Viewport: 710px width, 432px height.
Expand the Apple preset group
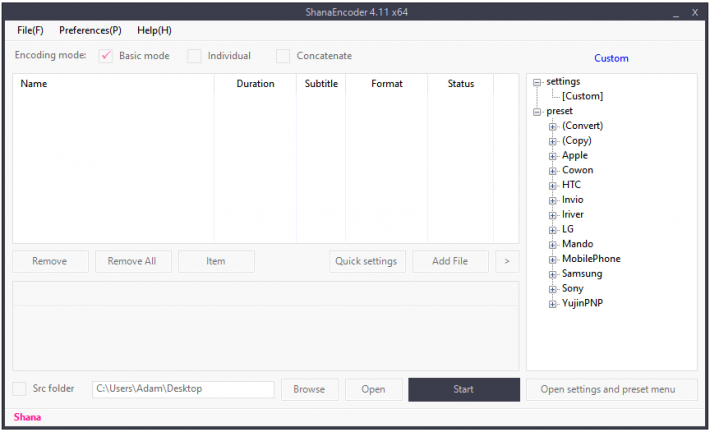point(552,156)
